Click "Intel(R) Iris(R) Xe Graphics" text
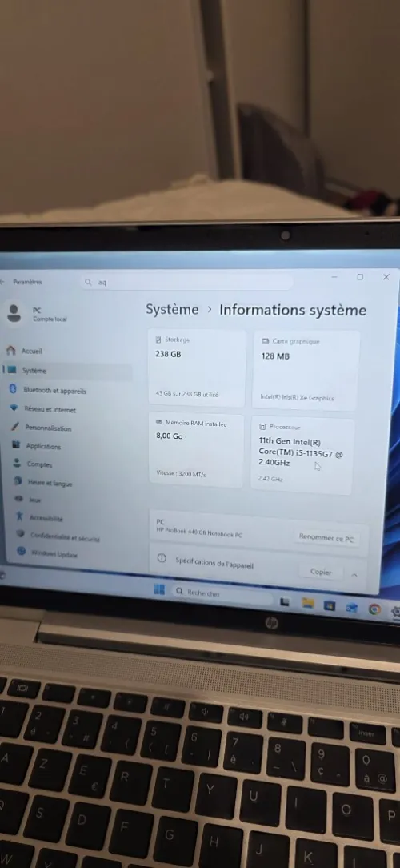 click(x=297, y=397)
